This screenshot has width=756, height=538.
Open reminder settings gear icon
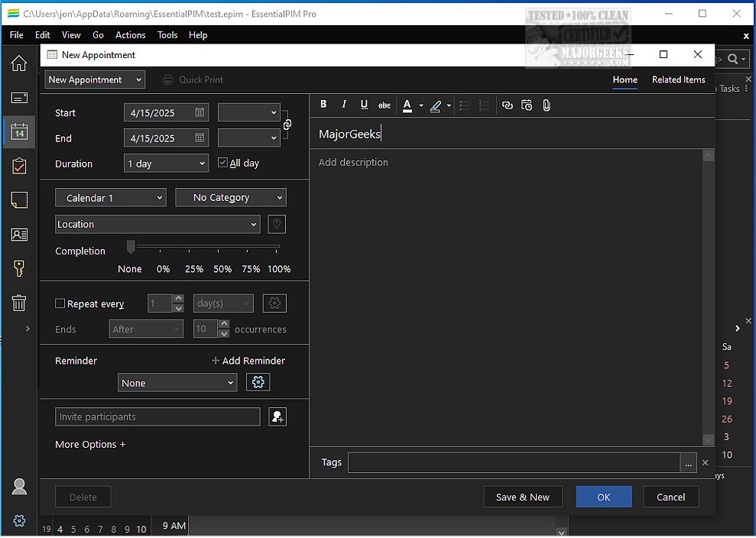click(x=258, y=383)
